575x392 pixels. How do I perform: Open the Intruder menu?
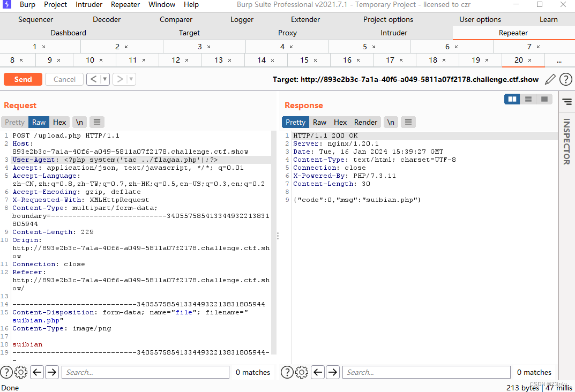click(89, 4)
